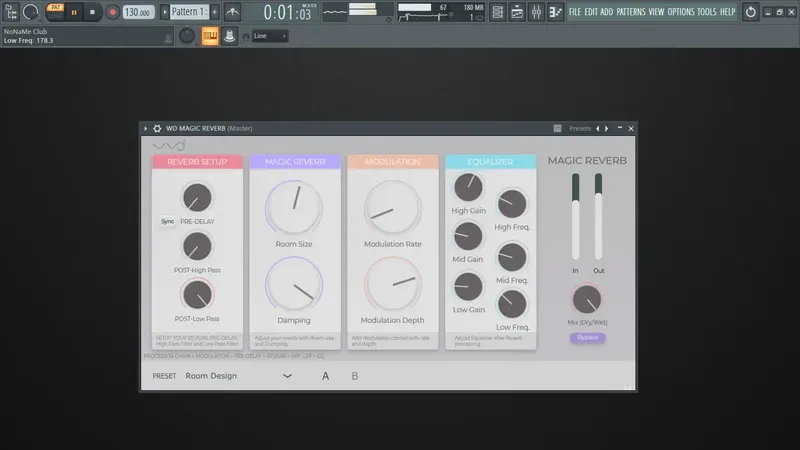Screen dimensions: 800x450
Task: Click the EQUALIZER section header
Action: pyautogui.click(x=490, y=162)
